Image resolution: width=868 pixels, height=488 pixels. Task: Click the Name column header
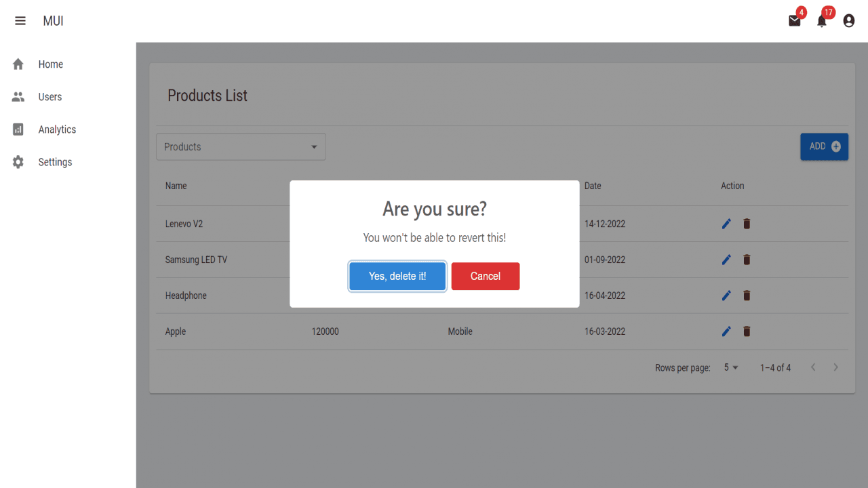(176, 186)
